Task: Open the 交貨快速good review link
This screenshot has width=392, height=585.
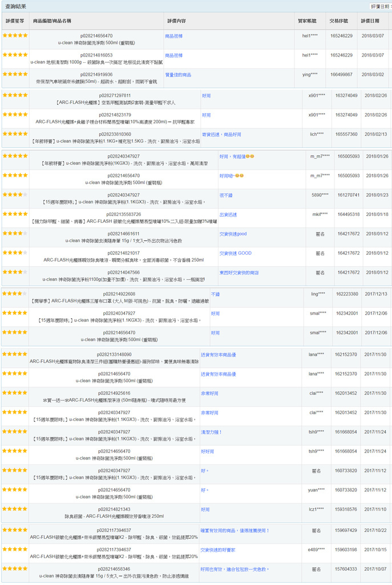Action: [233, 234]
